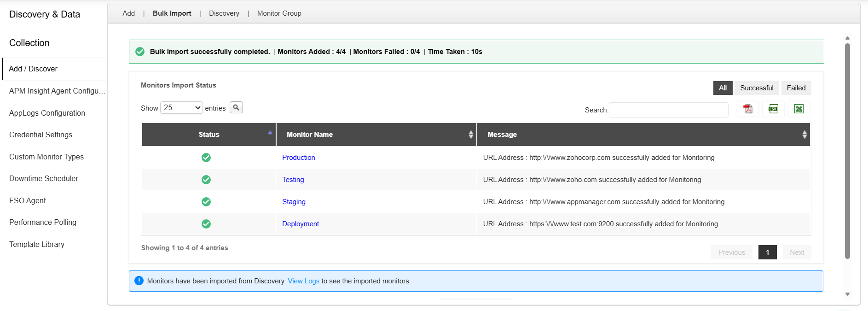Focus the table Search field
The image size is (868, 311).
point(669,110)
